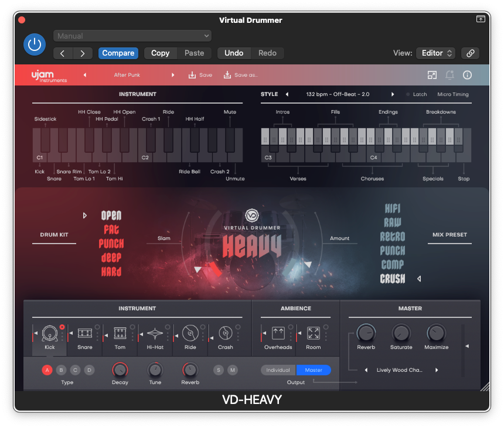Click the Undo button
The width and height of the screenshot is (504, 428).
click(234, 53)
